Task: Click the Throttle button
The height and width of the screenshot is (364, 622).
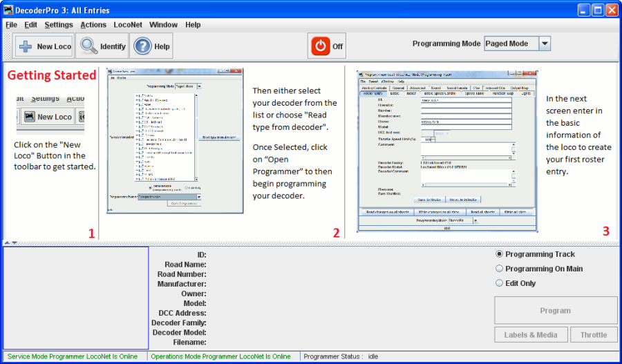Action: (x=593, y=335)
